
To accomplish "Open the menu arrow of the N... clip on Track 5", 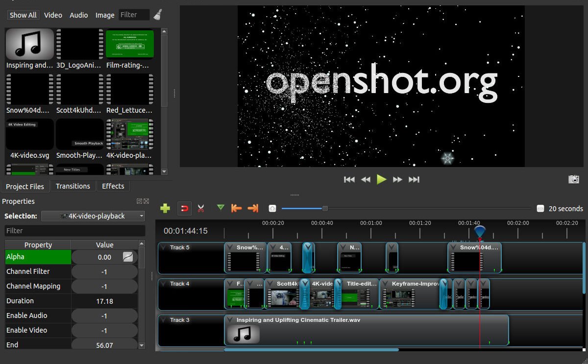I will click(x=344, y=247).
